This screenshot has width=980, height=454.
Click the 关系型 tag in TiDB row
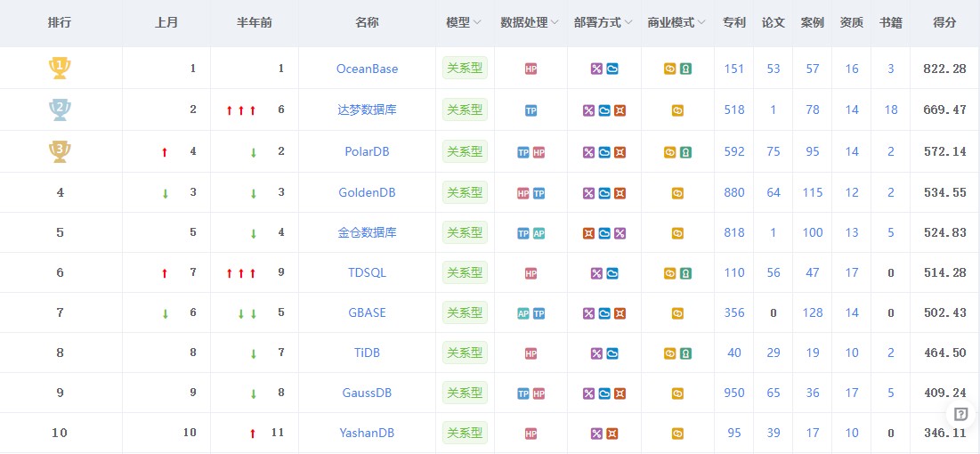click(x=465, y=353)
